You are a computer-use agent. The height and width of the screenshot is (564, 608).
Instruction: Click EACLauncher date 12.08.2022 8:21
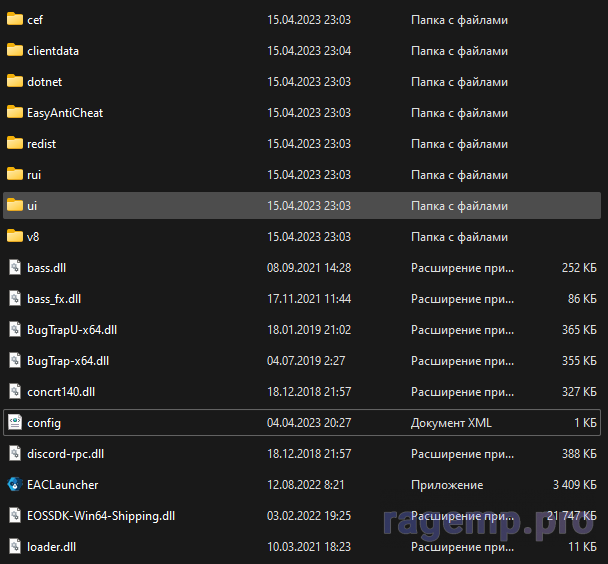pyautogui.click(x=306, y=485)
